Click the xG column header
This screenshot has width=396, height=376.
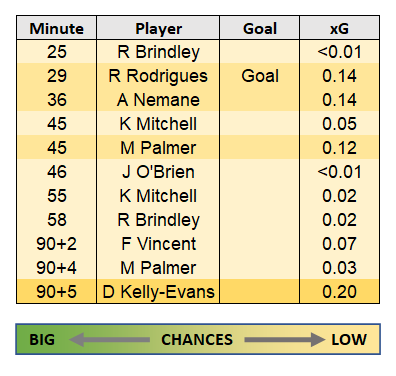tap(339, 28)
